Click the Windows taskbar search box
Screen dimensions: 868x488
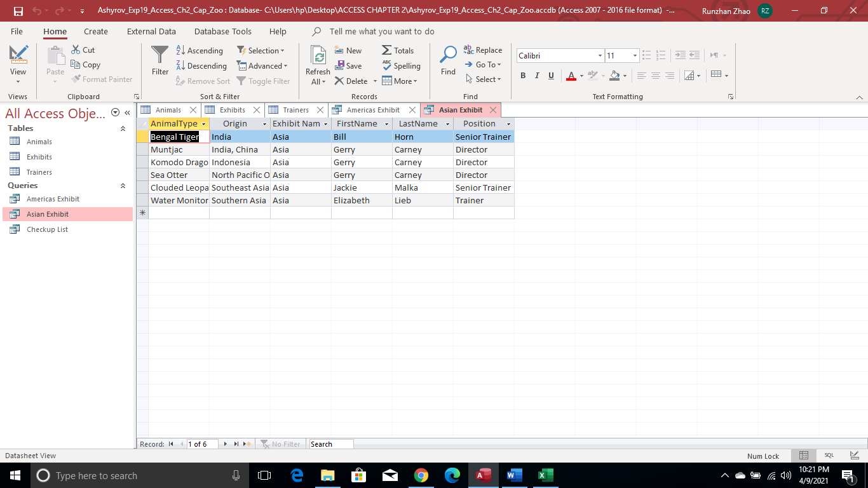[x=140, y=475]
